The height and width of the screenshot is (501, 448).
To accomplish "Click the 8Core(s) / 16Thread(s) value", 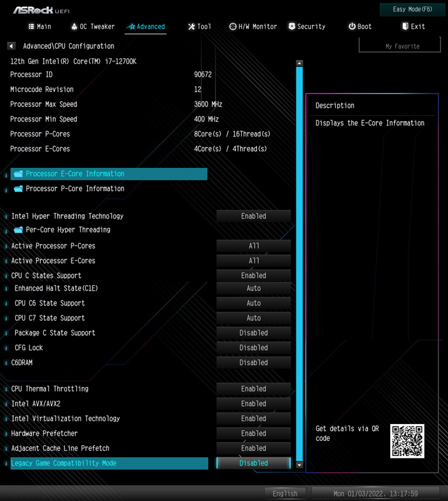I will 232,134.
